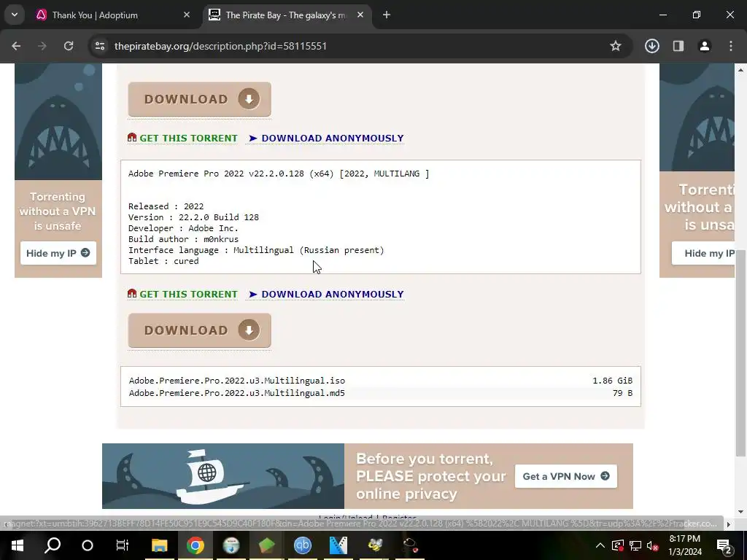Open a new browser tab
This screenshot has height=560, width=747.
[387, 15]
